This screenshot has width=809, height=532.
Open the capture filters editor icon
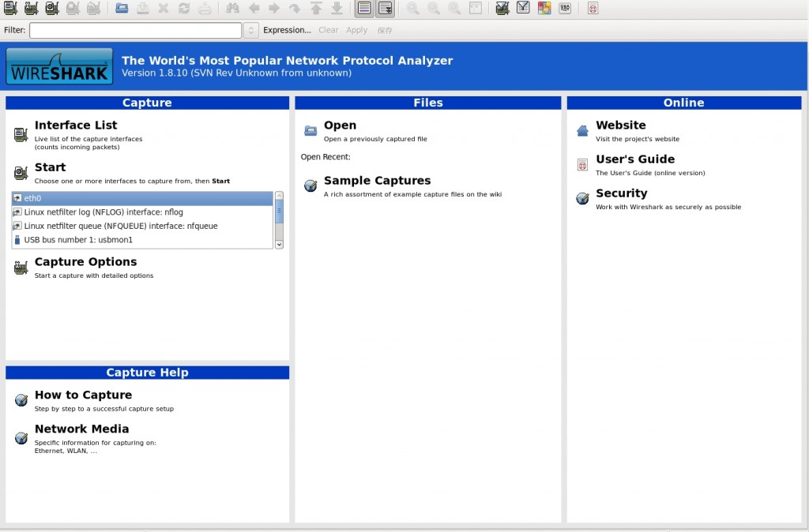[x=502, y=8]
